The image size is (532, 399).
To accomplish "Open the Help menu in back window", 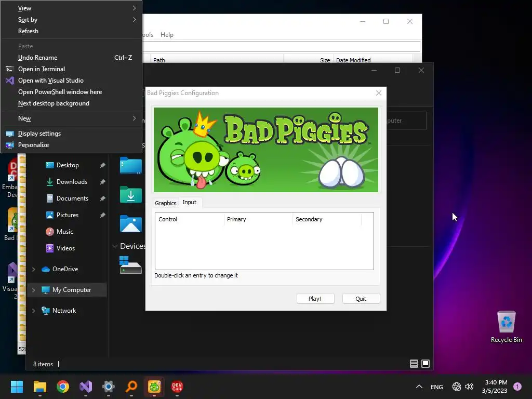I will pyautogui.click(x=167, y=35).
